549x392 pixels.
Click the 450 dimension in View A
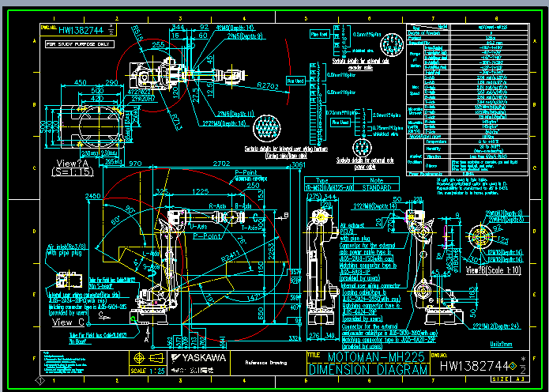pos(81,82)
